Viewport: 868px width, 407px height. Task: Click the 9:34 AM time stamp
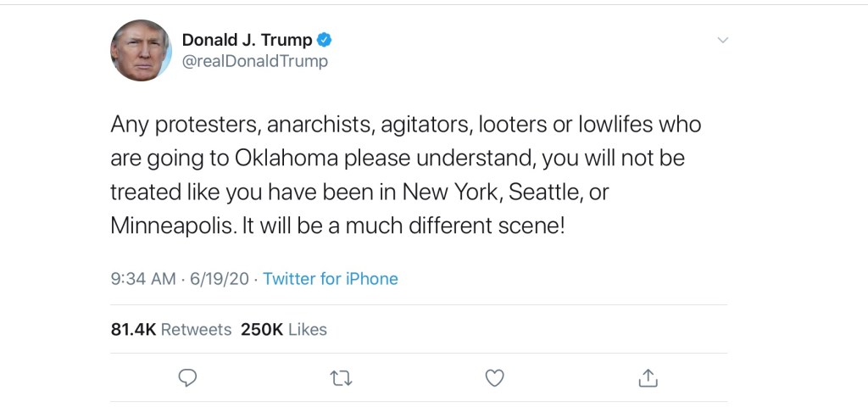(143, 279)
